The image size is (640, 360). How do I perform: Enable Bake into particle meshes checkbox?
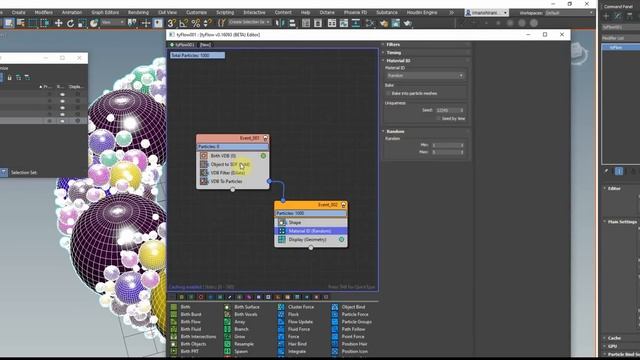tap(388, 93)
